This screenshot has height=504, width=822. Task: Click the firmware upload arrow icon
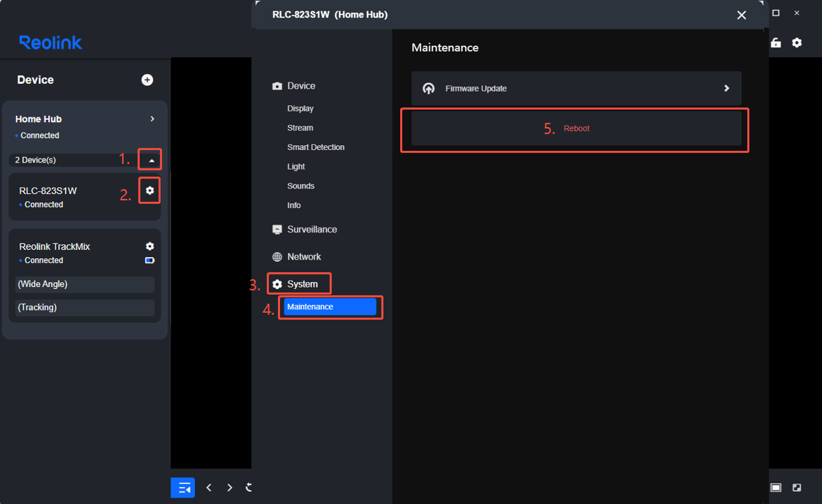(429, 89)
